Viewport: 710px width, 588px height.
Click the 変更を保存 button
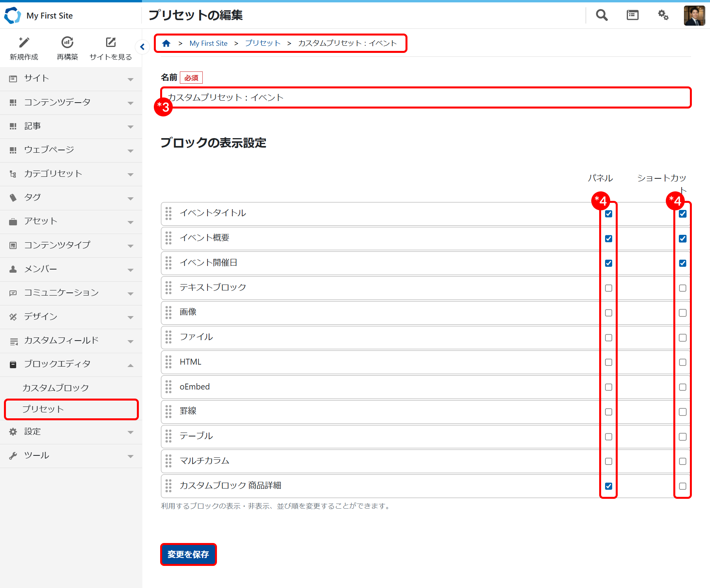(x=188, y=554)
